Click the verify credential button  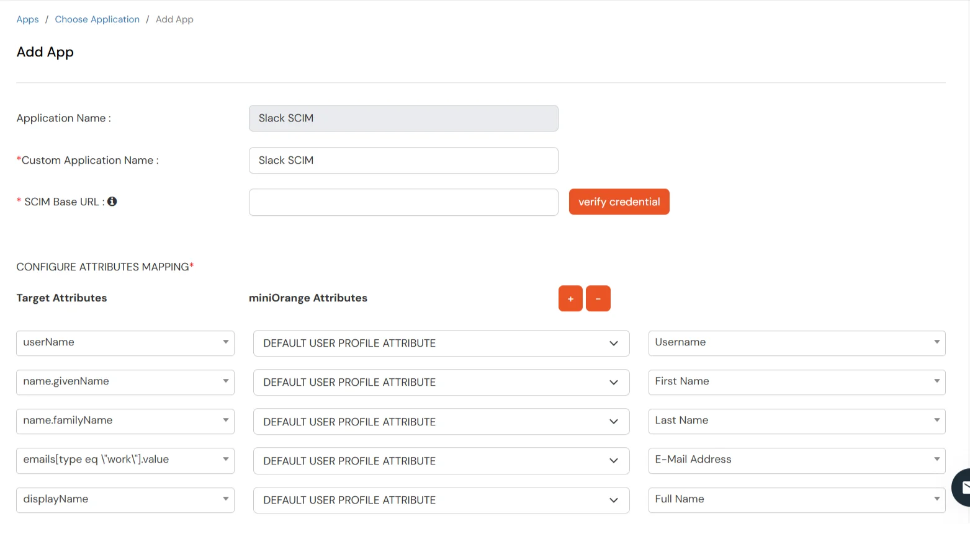point(619,202)
